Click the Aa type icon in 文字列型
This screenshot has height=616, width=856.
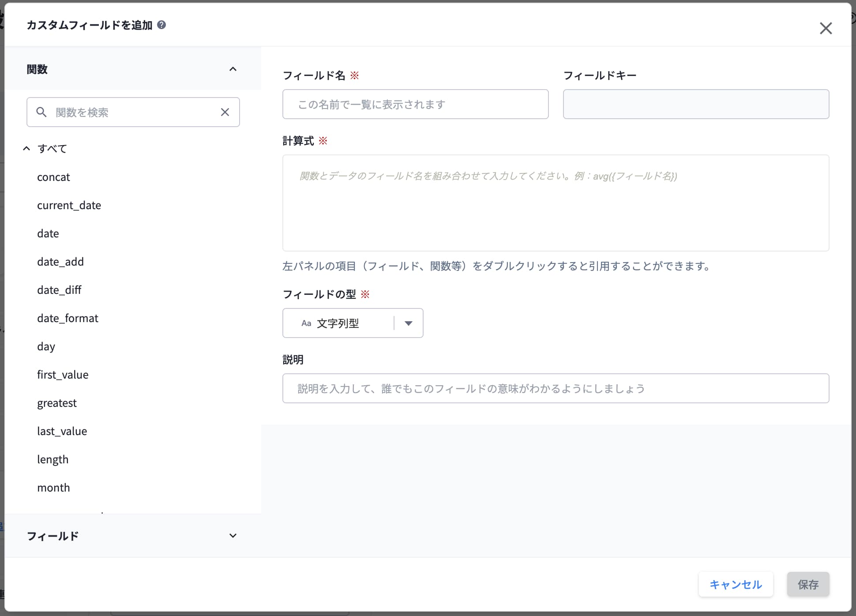pyautogui.click(x=306, y=323)
